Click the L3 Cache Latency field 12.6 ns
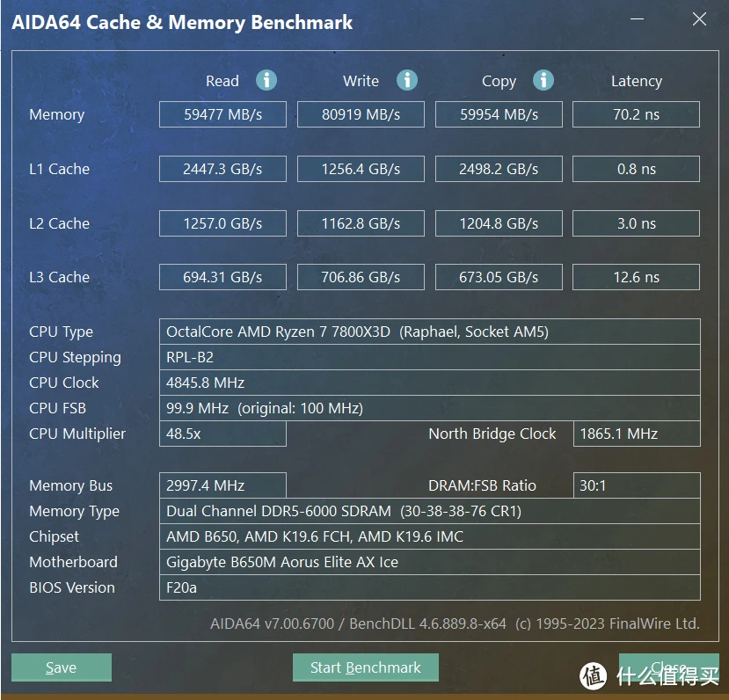 [x=636, y=277]
